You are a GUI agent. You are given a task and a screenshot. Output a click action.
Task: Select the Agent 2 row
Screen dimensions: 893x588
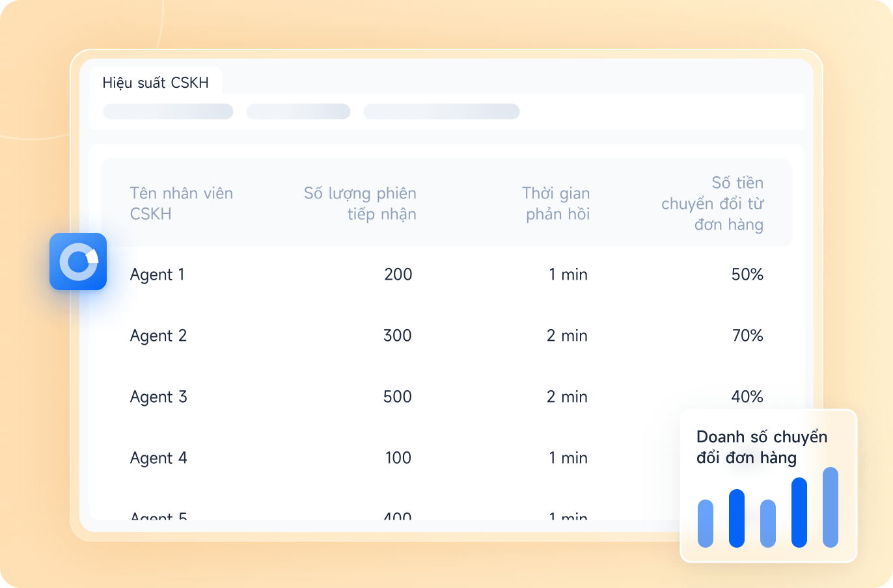click(158, 336)
